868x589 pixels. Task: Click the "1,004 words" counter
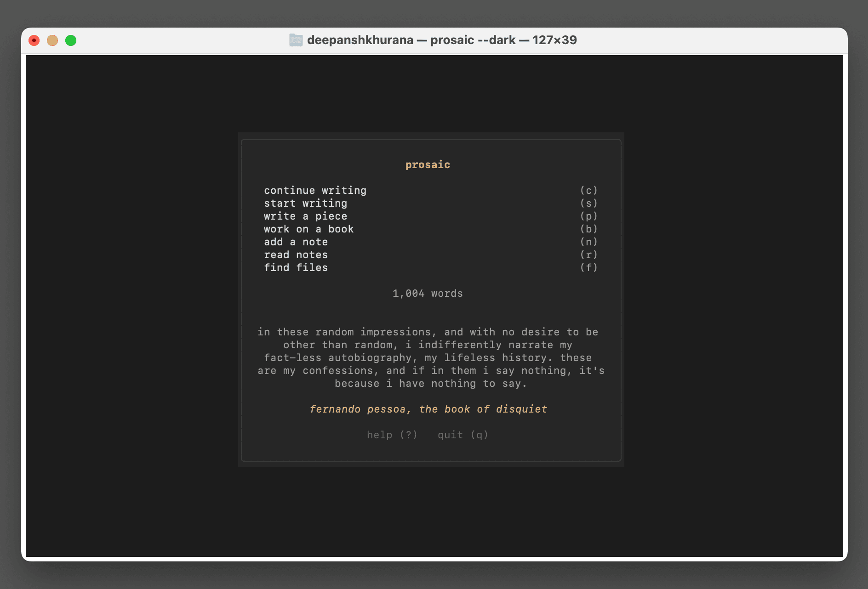(427, 293)
